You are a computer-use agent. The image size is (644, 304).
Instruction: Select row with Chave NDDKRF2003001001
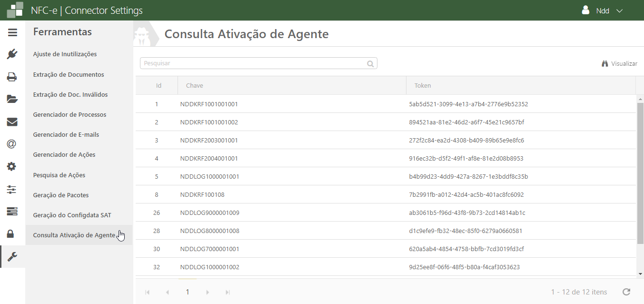coord(209,141)
